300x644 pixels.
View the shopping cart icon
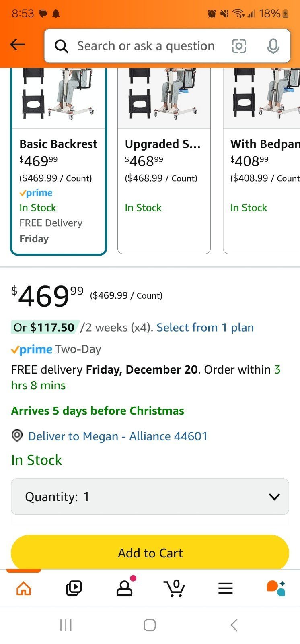pyautogui.click(x=175, y=588)
